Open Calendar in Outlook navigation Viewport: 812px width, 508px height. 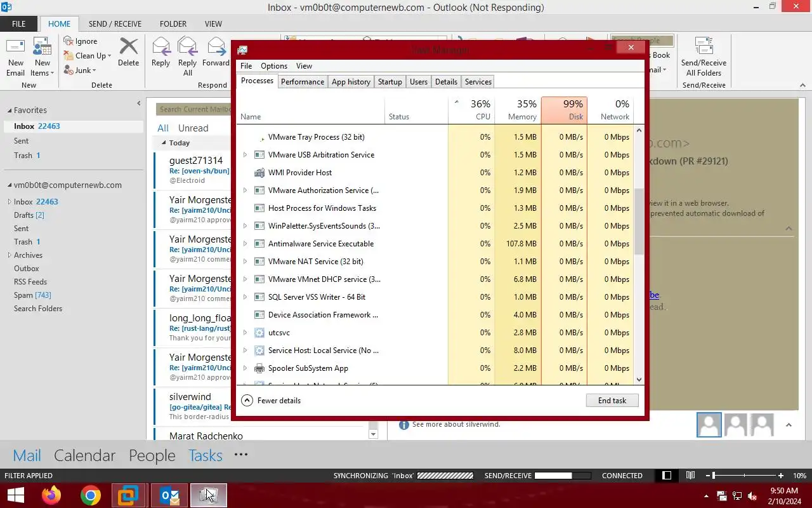click(85, 455)
